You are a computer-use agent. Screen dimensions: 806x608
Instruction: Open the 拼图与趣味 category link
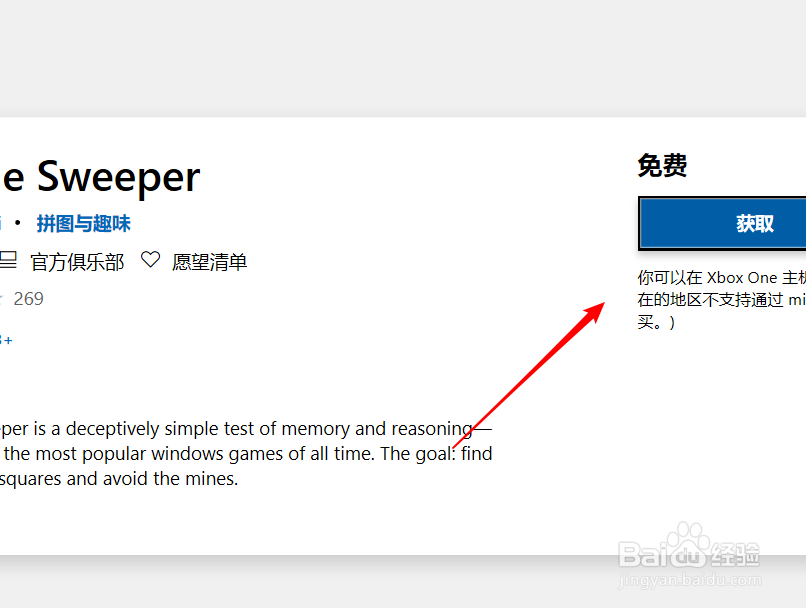(83, 224)
